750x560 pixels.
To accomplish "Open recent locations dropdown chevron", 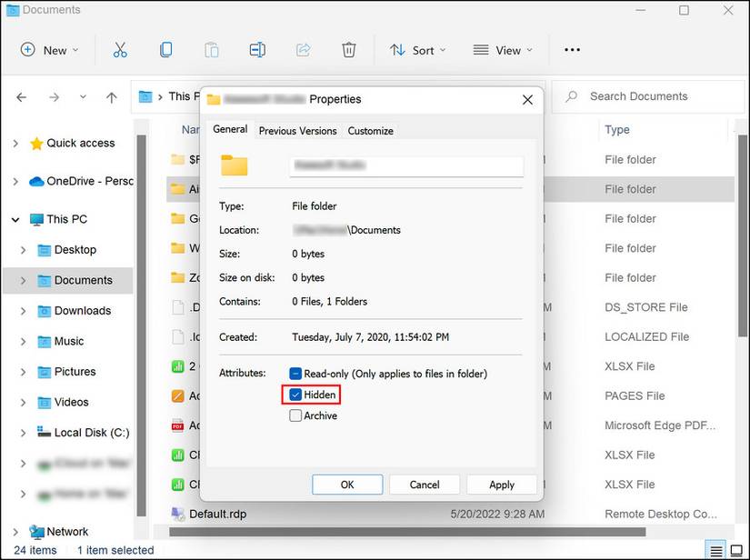I will click(83, 97).
